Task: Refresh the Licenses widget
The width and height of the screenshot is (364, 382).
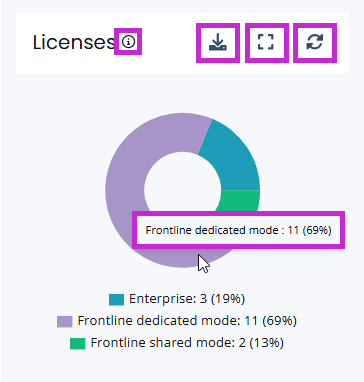Action: click(315, 43)
